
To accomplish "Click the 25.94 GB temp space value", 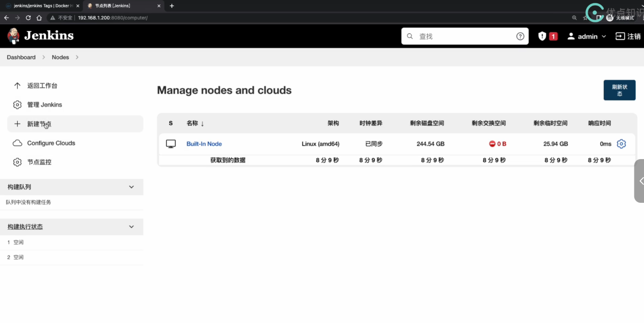I will click(556, 144).
